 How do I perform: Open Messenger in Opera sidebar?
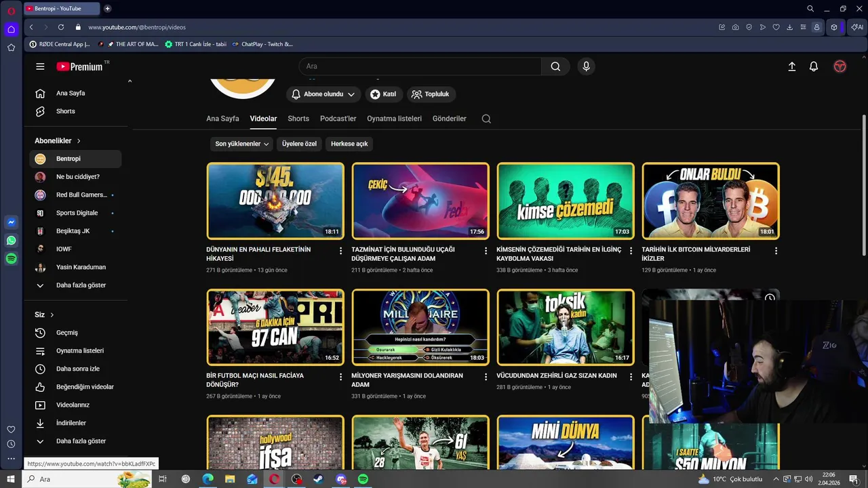tap(11, 222)
